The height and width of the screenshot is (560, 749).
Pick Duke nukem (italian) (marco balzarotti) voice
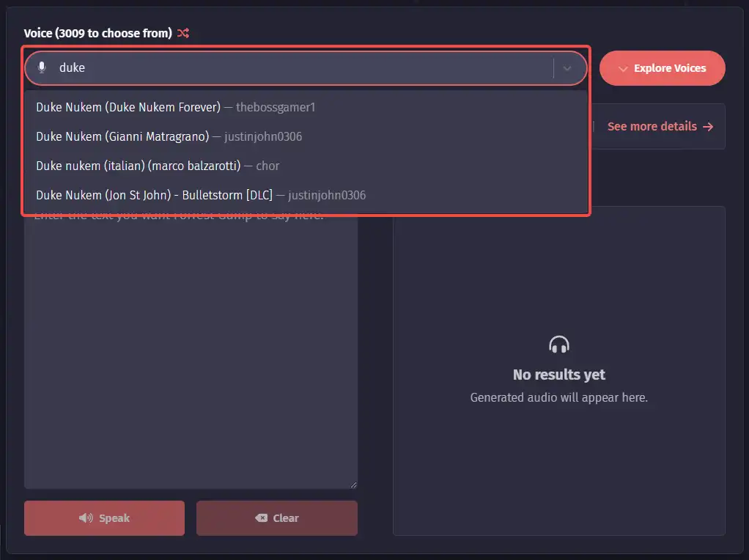[306, 166]
